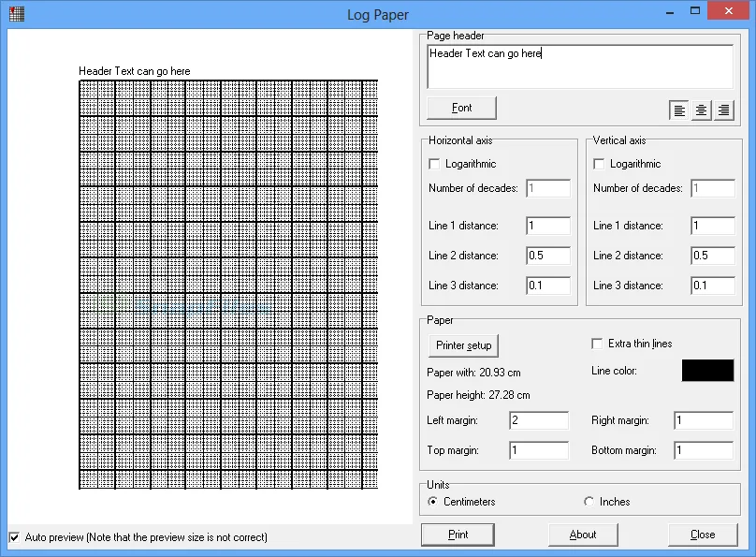This screenshot has height=557, width=756.
Task: Open Printer setup
Action: [463, 345]
